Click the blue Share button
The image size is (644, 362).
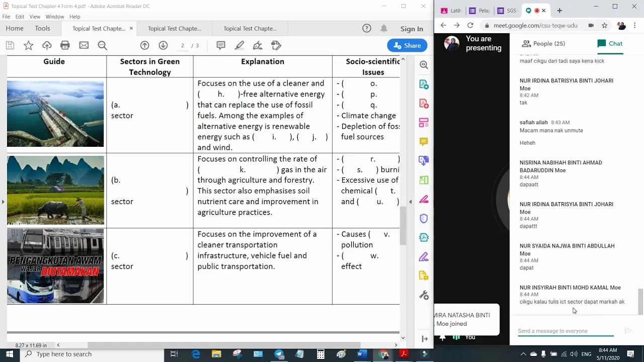coord(408,45)
